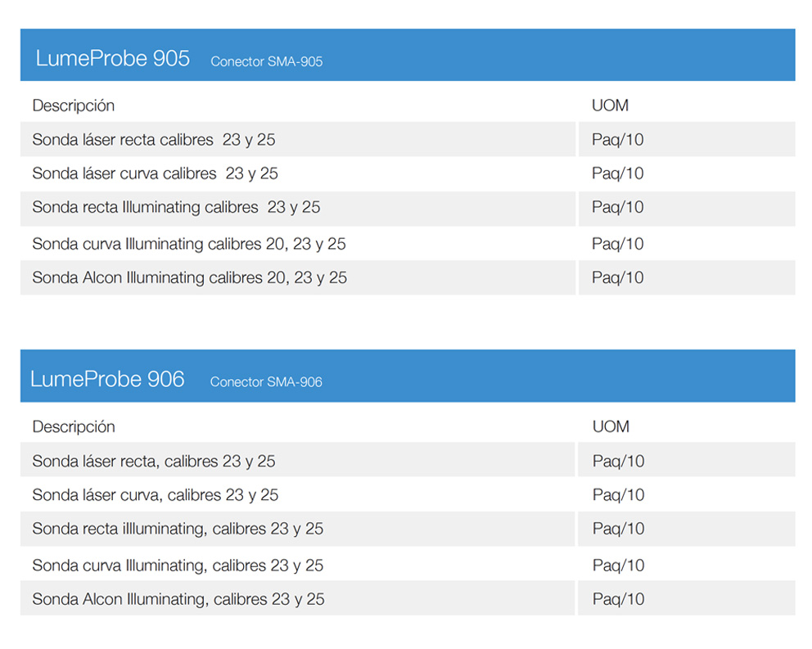This screenshot has height=649, width=812.
Task: Select the Descripción column header in LumeProbe 906 table
Action: [x=74, y=426]
